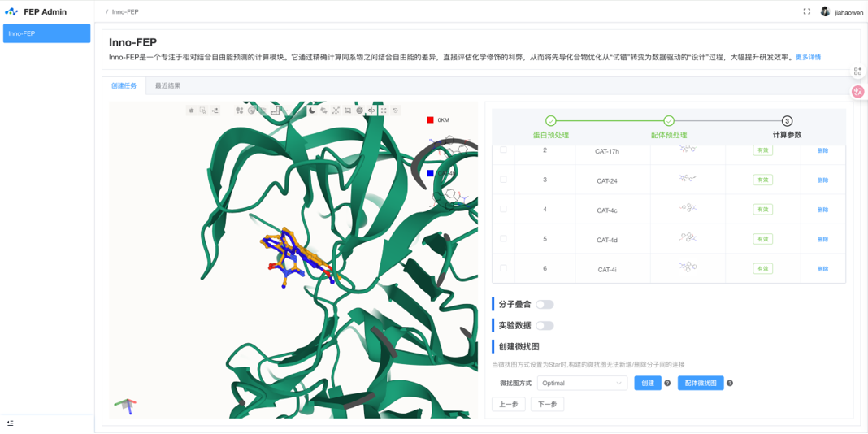Click the settings gear icon in viewer toolbar
Viewport: 868px width, 434px height.
(191, 111)
